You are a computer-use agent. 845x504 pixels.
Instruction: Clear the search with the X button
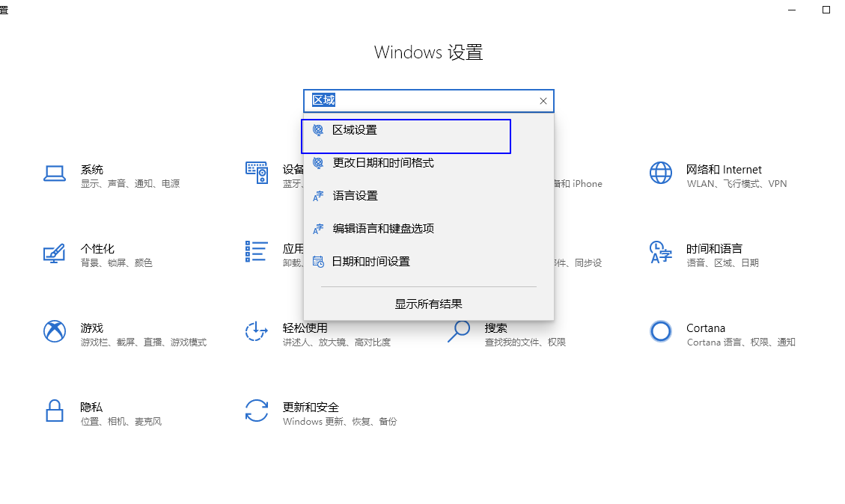pyautogui.click(x=543, y=100)
